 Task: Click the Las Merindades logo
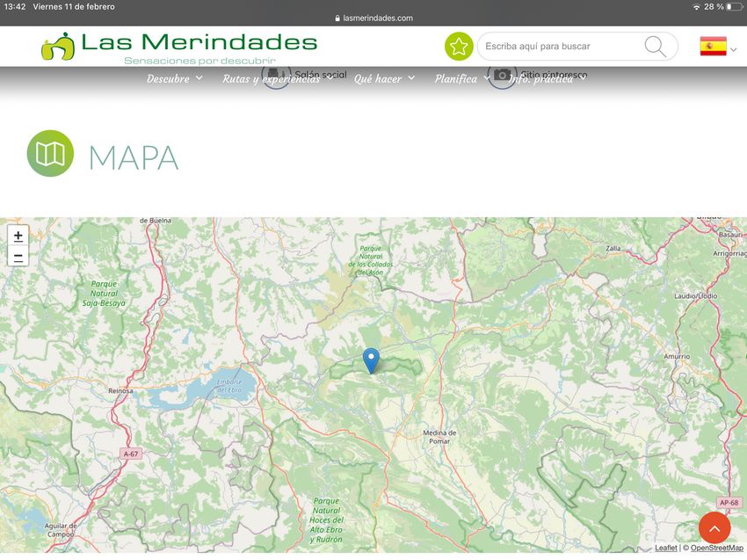pyautogui.click(x=179, y=47)
